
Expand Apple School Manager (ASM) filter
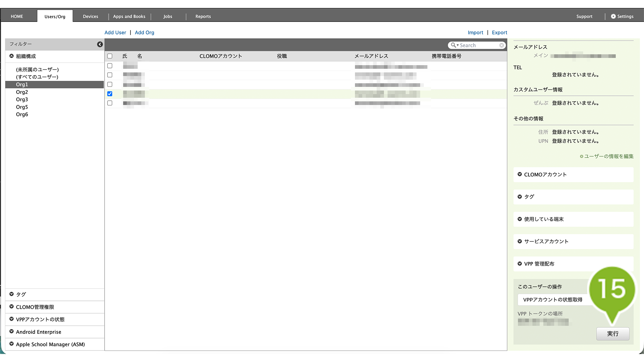click(50, 344)
